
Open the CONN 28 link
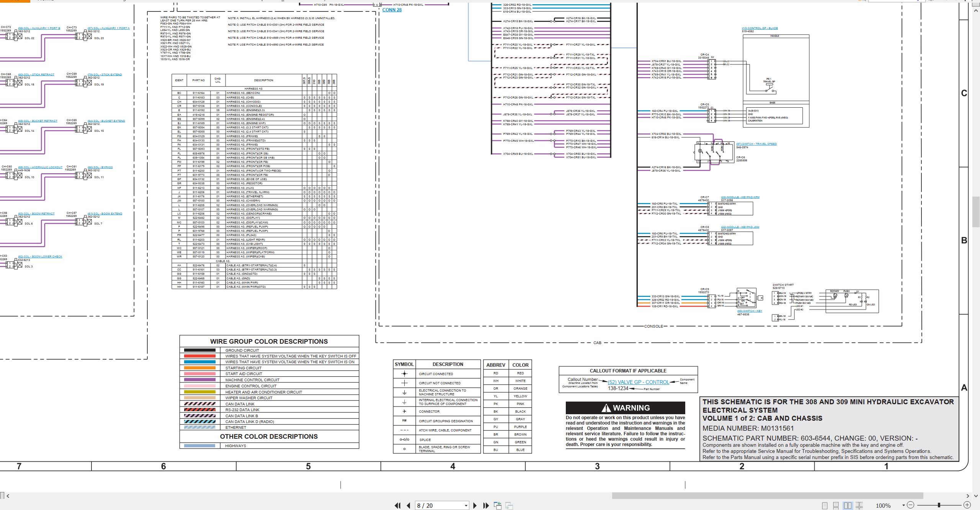392,10
